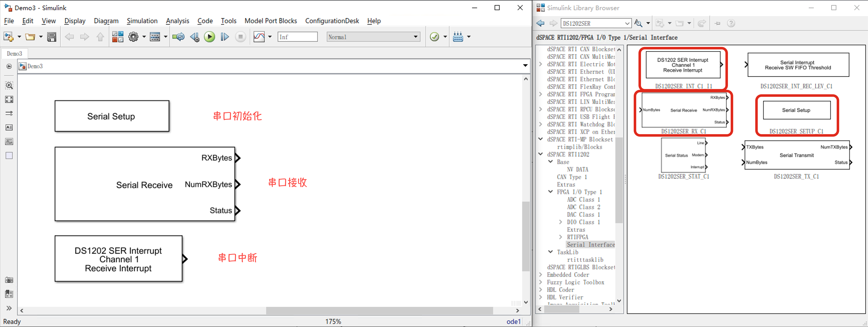This screenshot has height=327, width=868.
Task: Save the model with the floppy disk icon
Action: 52,37
